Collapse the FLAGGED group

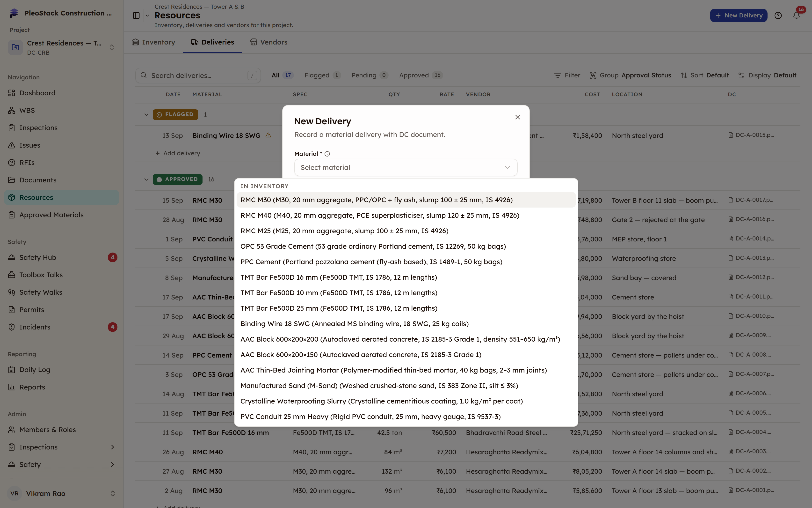click(146, 115)
